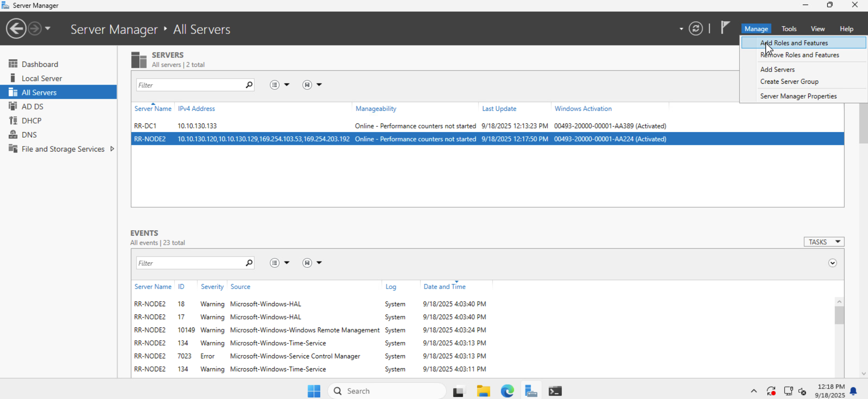
Task: Sort servers by Windows Activation column
Action: click(583, 109)
